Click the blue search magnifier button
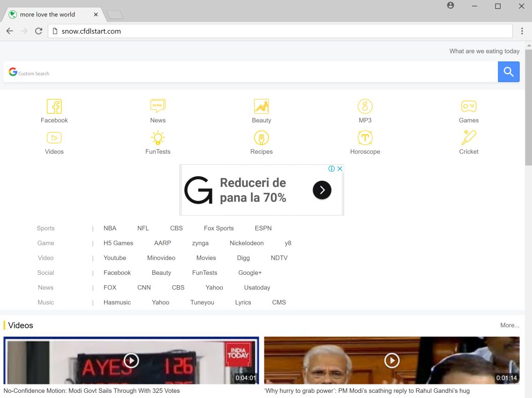The height and width of the screenshot is (398, 532). 509,72
